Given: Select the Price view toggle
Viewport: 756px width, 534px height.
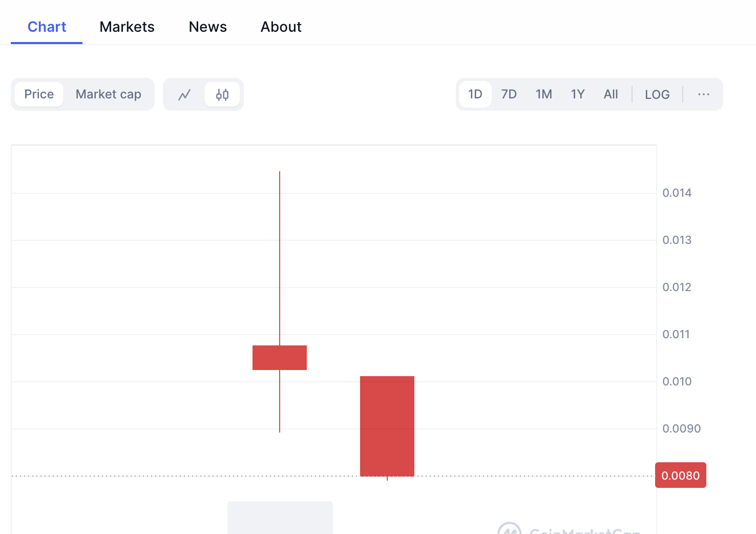Looking at the screenshot, I should click(x=39, y=94).
